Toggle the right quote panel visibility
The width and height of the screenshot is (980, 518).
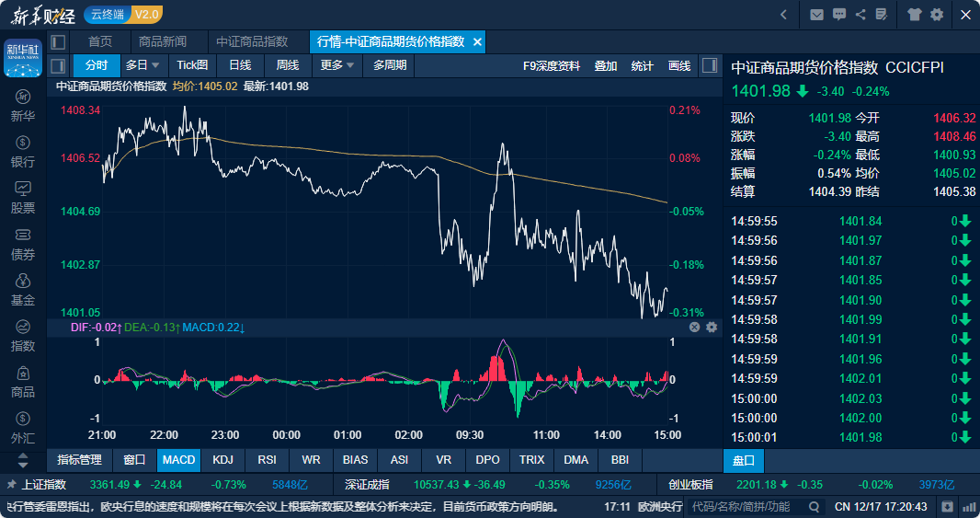point(709,65)
